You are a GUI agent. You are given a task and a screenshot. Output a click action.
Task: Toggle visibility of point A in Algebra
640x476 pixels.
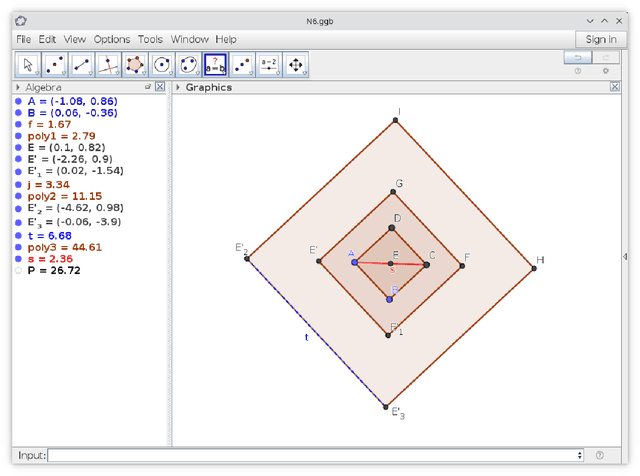click(19, 102)
